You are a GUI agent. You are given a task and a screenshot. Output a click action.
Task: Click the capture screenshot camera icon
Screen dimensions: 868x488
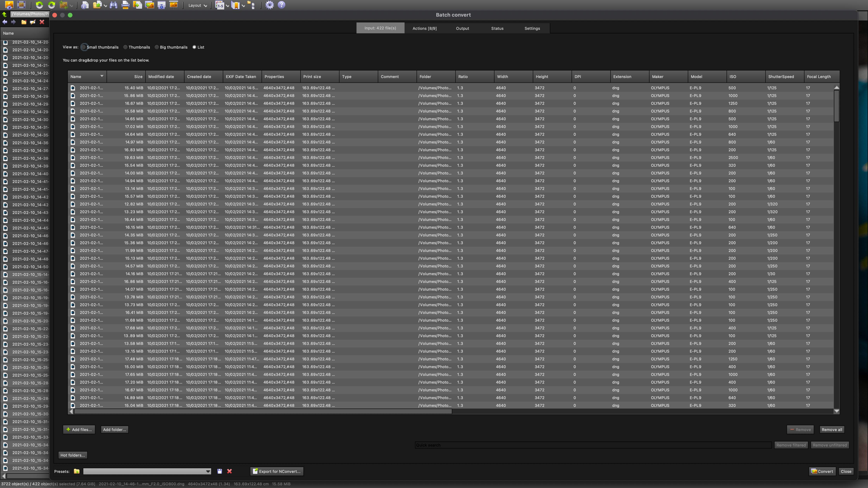click(161, 5)
